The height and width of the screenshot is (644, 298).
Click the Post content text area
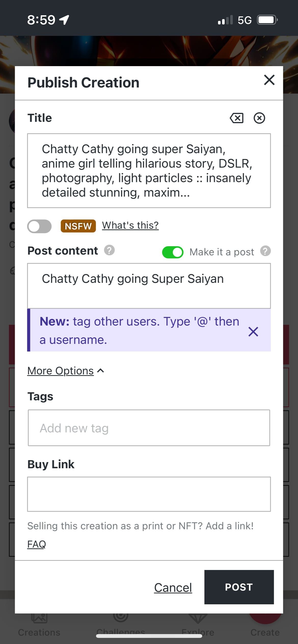click(149, 286)
